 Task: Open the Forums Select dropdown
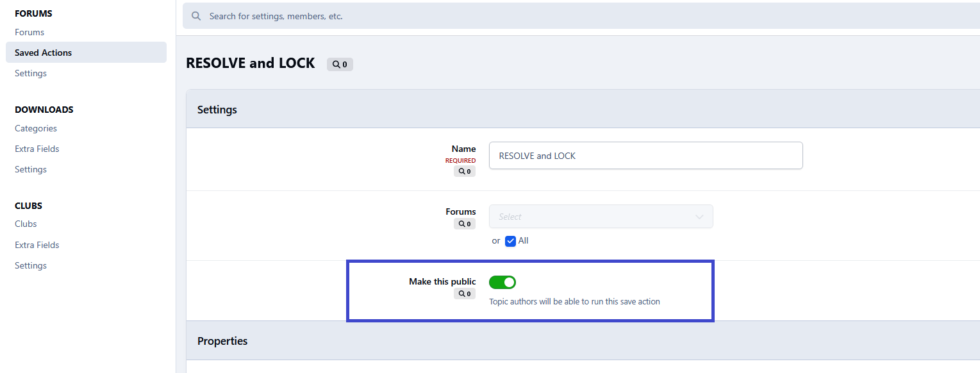tap(593, 217)
